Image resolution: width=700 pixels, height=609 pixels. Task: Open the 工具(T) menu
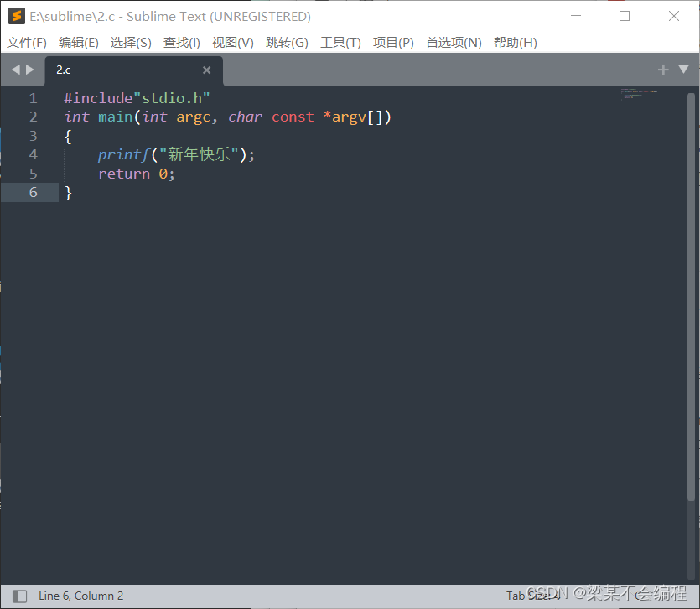[340, 43]
